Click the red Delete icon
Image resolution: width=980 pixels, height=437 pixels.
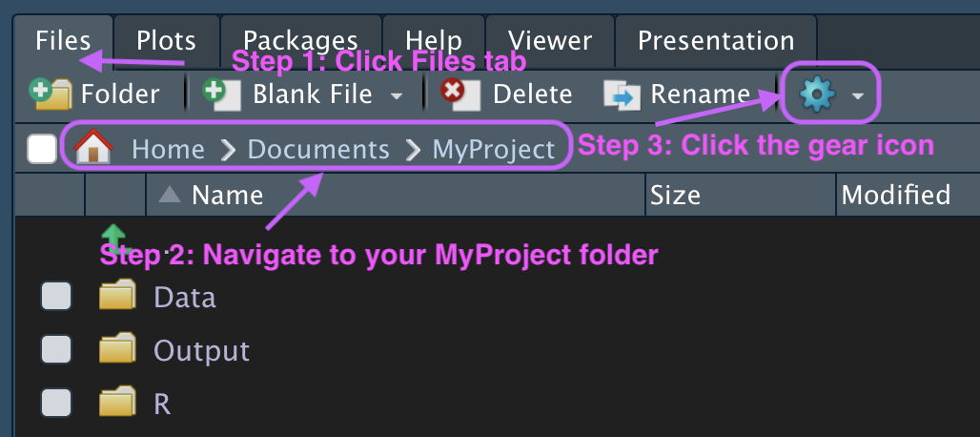pyautogui.click(x=459, y=94)
